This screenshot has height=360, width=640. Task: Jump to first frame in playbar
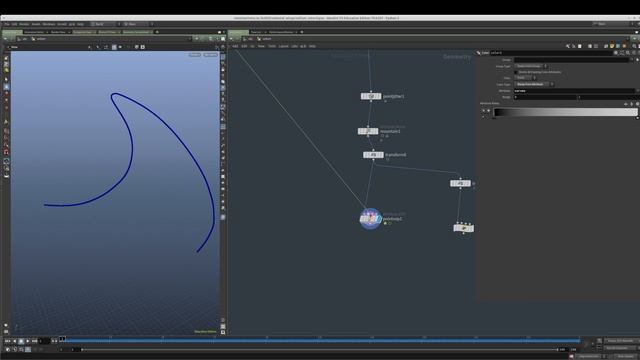(x=8, y=341)
